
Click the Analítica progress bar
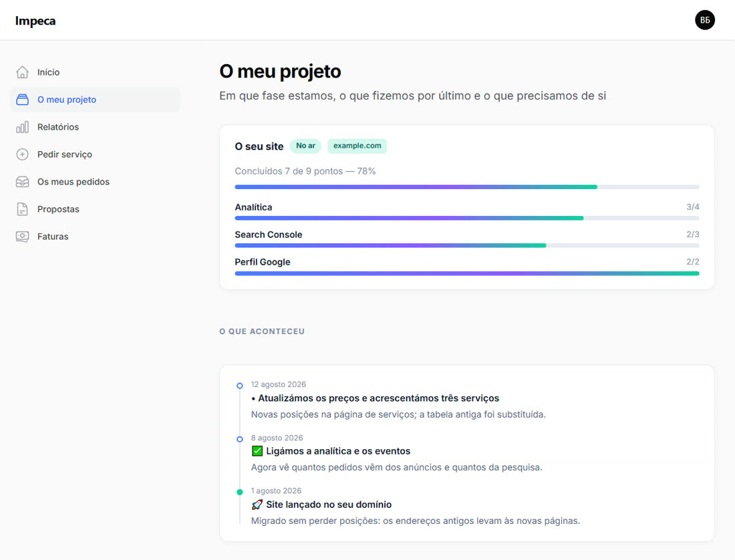467,218
